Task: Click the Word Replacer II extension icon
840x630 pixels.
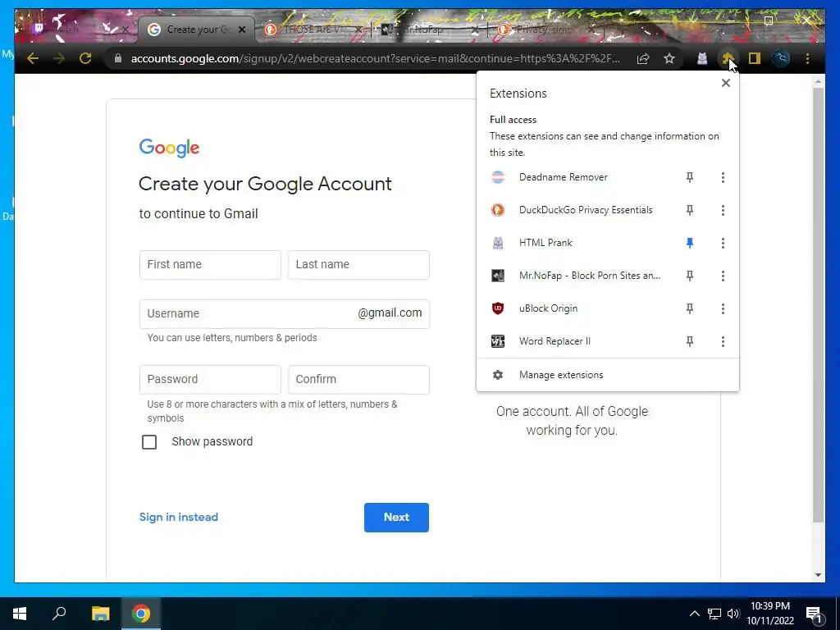Action: pyautogui.click(x=498, y=341)
